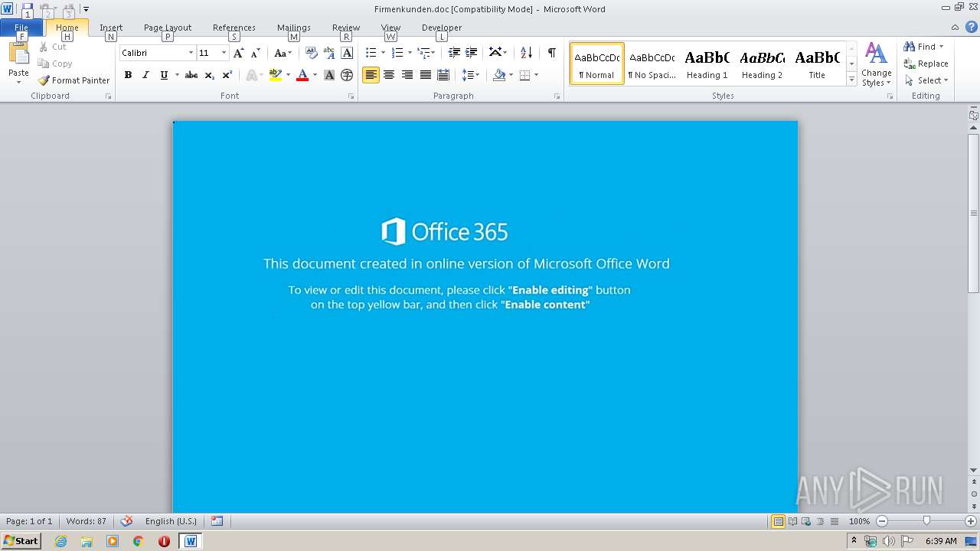Click the Character Border icon

pyautogui.click(x=347, y=53)
